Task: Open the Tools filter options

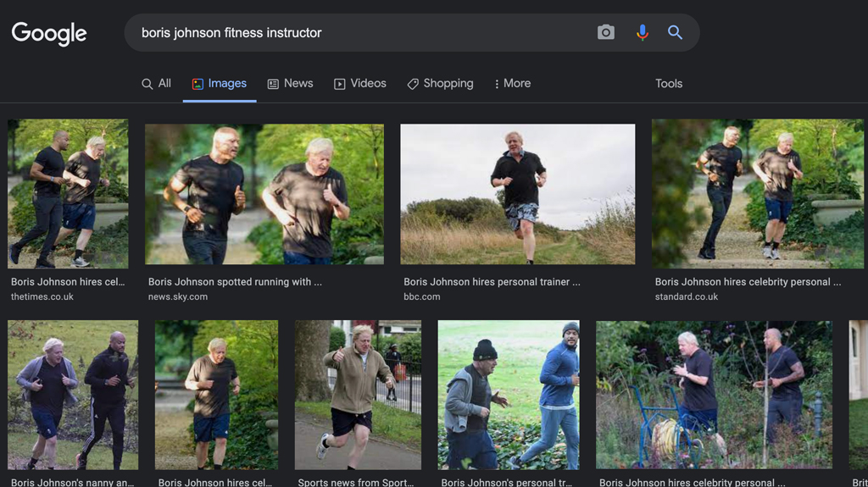Action: coord(668,83)
